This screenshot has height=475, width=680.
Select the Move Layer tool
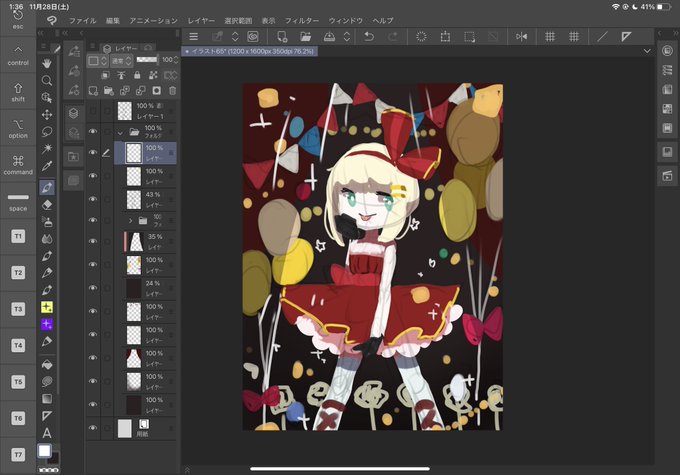pos(47,115)
